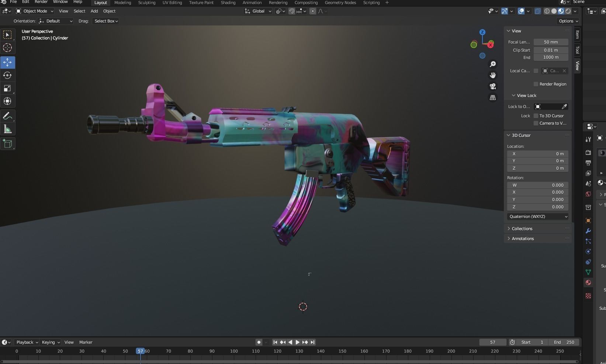Open World properties globe icon
This screenshot has width=606, height=364.
pyautogui.click(x=588, y=194)
